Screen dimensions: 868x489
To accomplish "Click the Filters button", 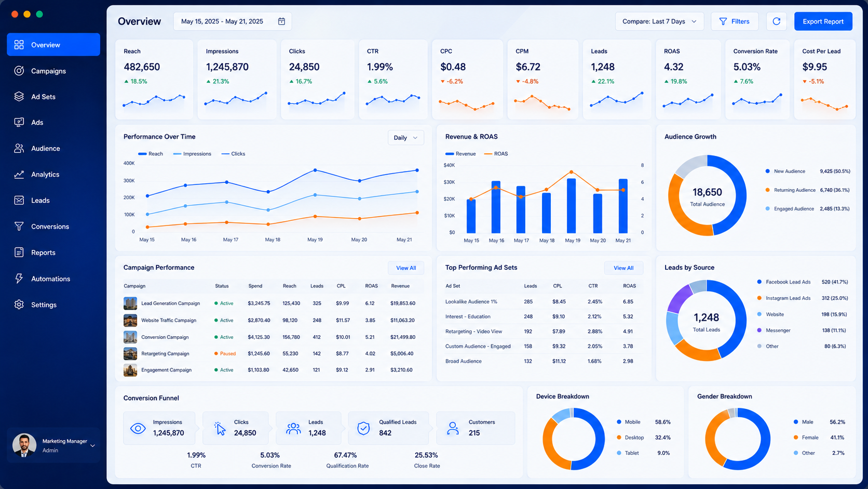I will point(734,21).
